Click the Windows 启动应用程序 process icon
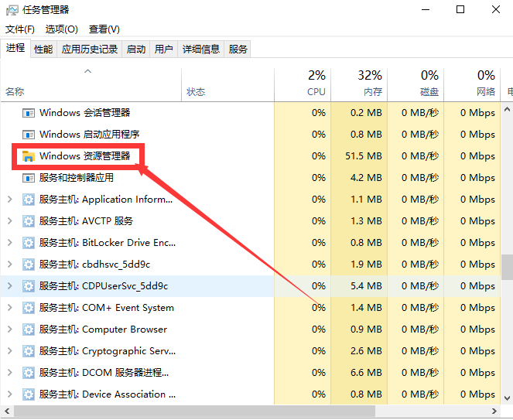The image size is (513, 420). pos(29,135)
